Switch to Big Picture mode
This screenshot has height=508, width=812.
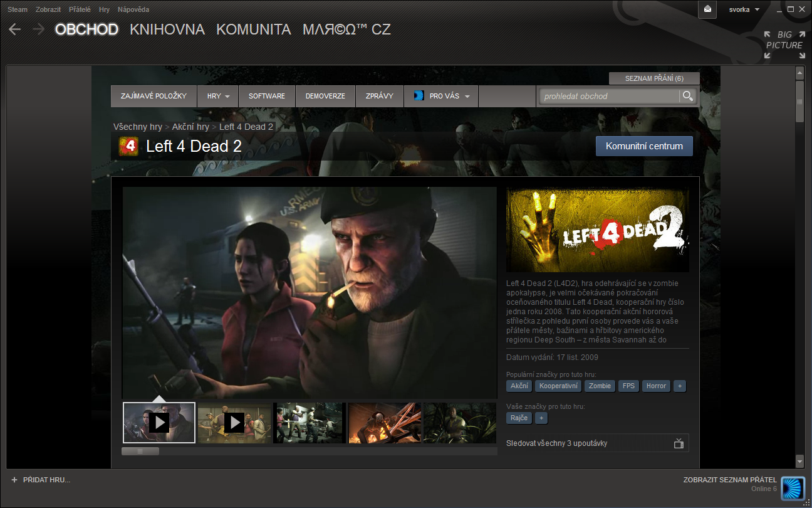(784, 45)
